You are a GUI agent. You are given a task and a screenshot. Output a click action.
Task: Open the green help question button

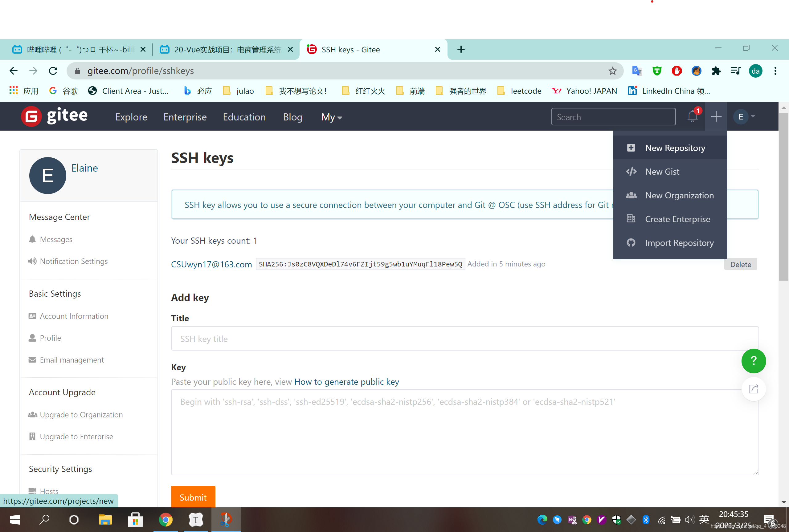point(753,361)
